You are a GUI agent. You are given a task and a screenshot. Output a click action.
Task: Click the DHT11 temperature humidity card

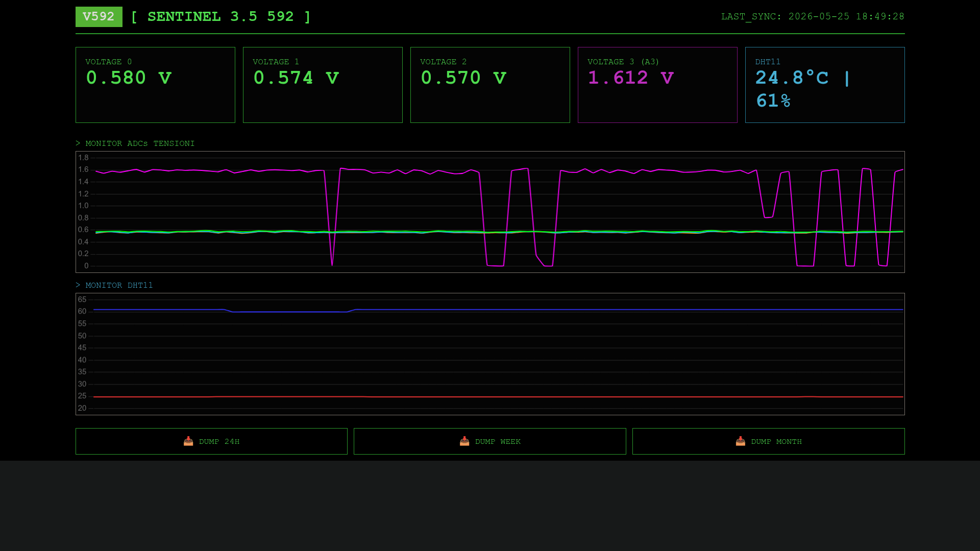click(x=825, y=85)
